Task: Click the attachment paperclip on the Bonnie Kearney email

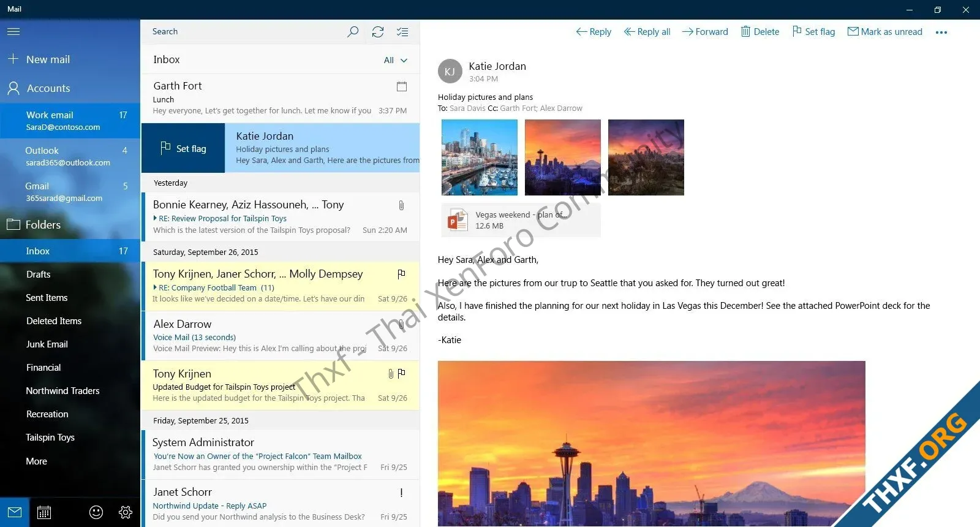Action: 401,205
